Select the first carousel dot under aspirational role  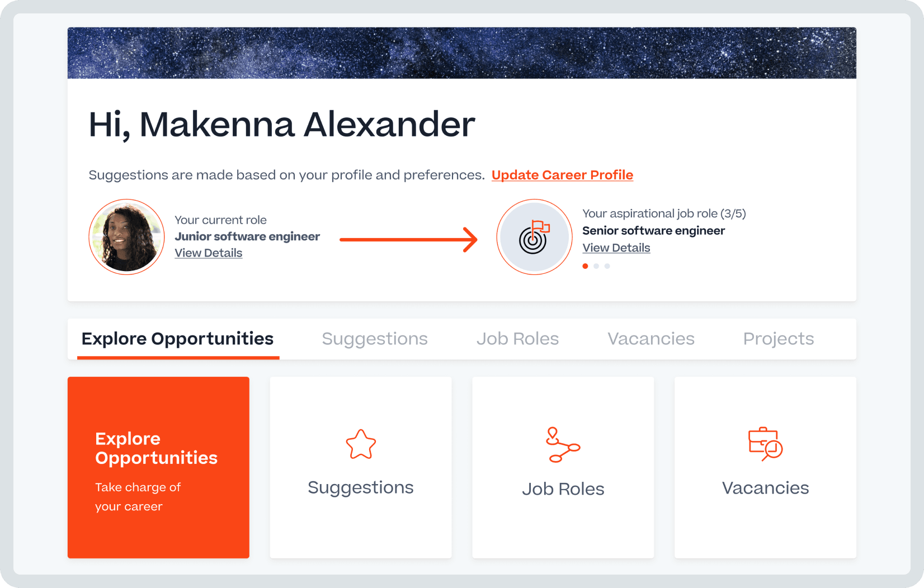click(585, 266)
